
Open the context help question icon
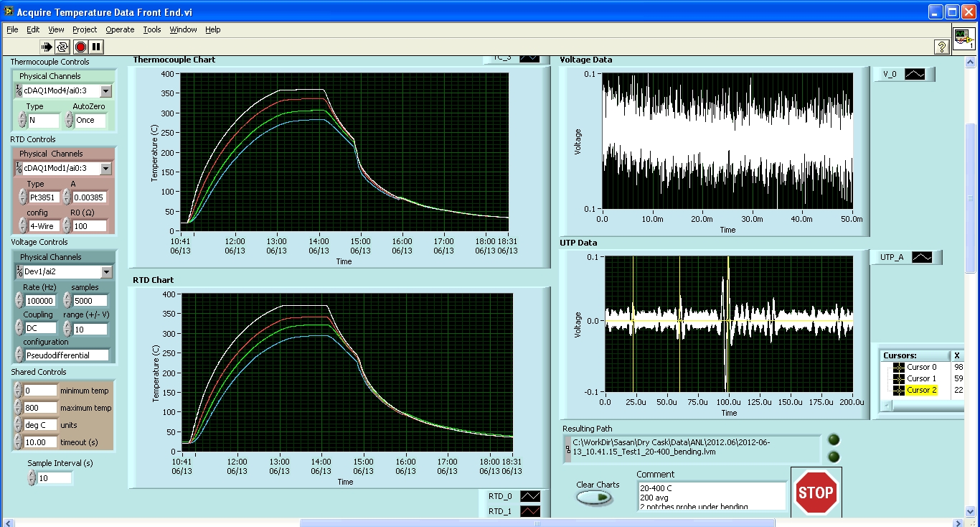coord(942,47)
